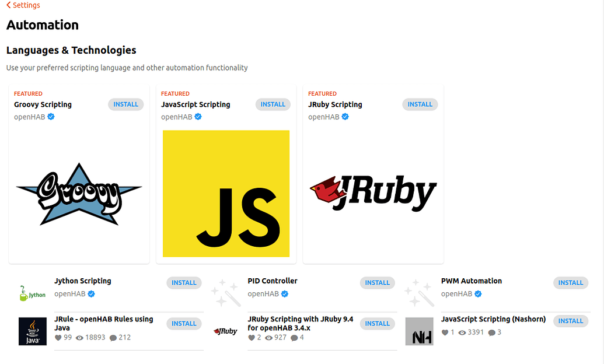
Task: Install the PID Controller add-on
Action: point(377,282)
